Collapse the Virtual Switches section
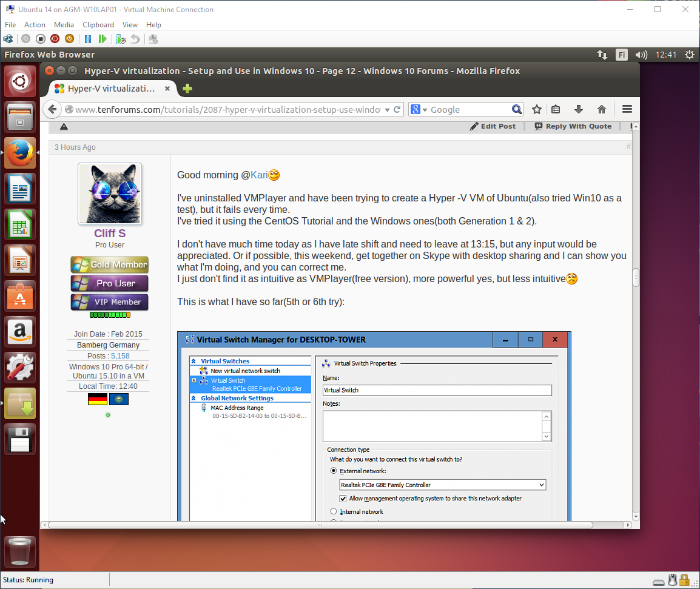This screenshot has height=589, width=700. (194, 362)
